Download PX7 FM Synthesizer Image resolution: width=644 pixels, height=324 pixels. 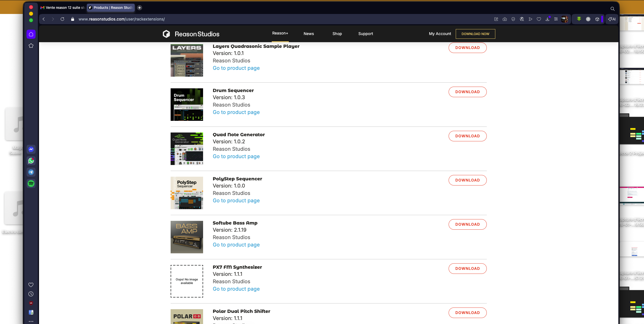(468, 268)
